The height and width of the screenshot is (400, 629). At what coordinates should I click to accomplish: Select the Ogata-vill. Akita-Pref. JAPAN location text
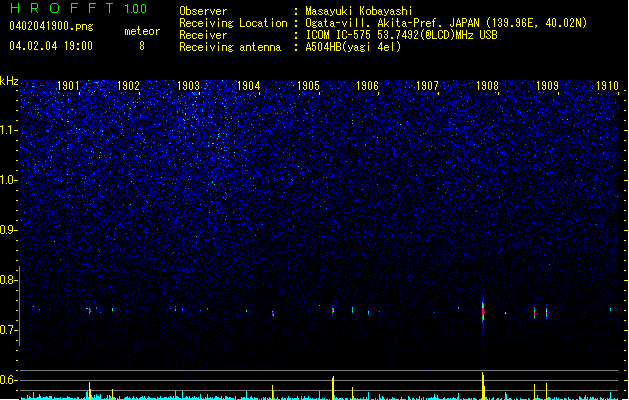(x=446, y=23)
